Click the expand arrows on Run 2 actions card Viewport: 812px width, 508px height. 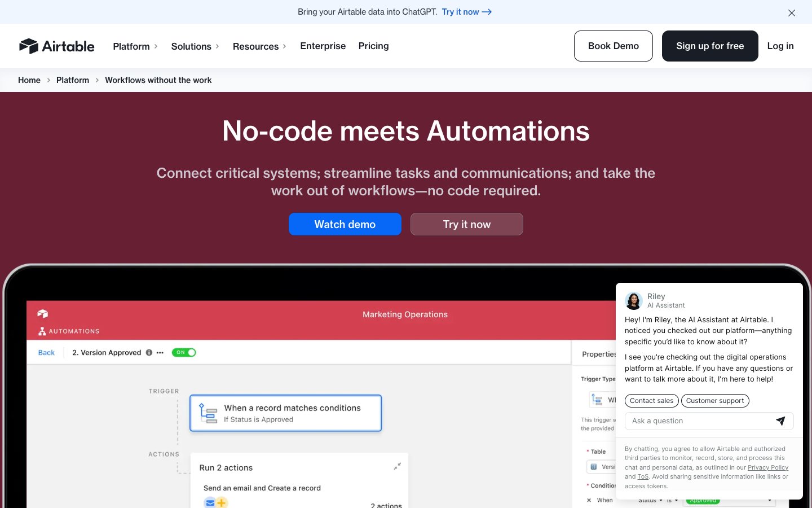397,466
